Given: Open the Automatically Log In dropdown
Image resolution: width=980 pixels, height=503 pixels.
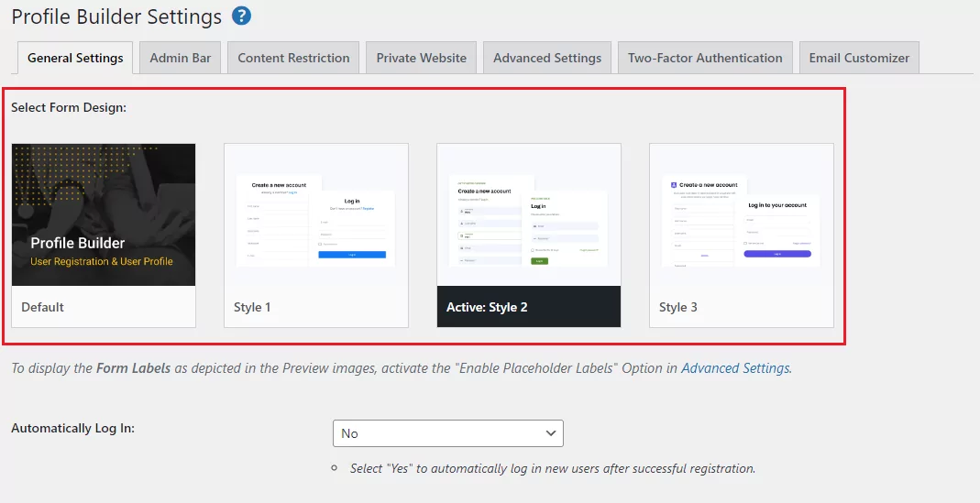Looking at the screenshot, I should (447, 433).
